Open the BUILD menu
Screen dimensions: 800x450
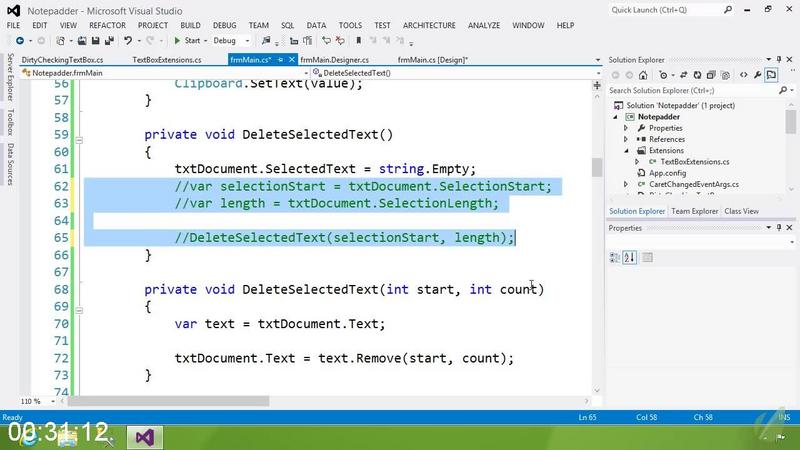(190, 25)
